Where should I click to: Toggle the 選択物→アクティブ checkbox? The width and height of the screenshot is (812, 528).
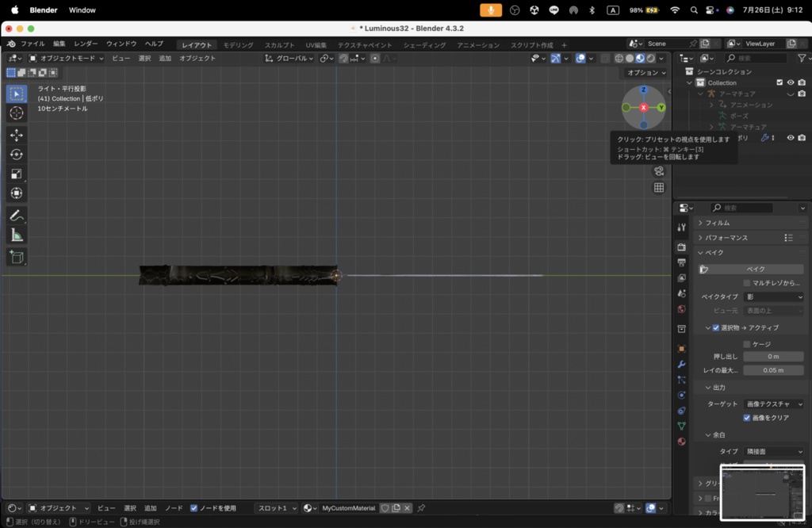(x=716, y=327)
